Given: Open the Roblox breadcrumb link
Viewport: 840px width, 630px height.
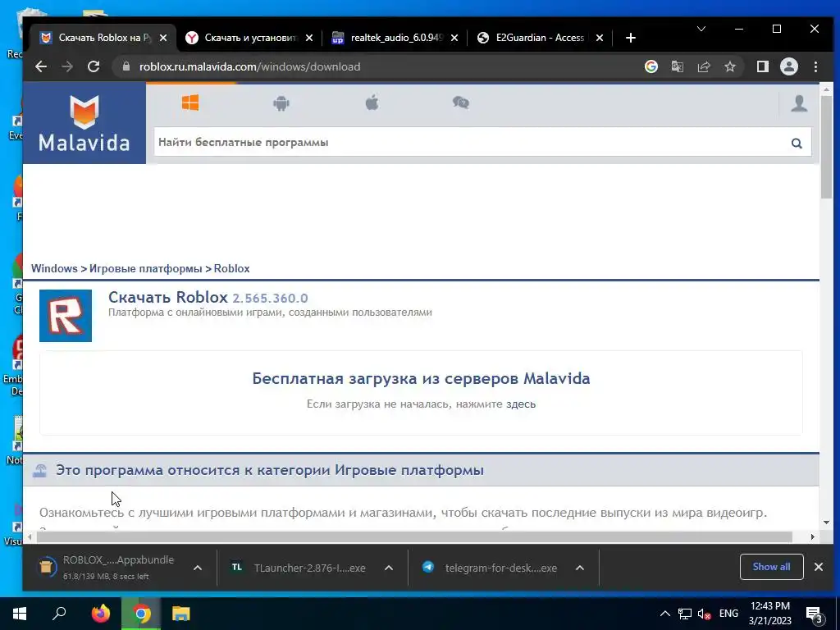Looking at the screenshot, I should pyautogui.click(x=231, y=268).
